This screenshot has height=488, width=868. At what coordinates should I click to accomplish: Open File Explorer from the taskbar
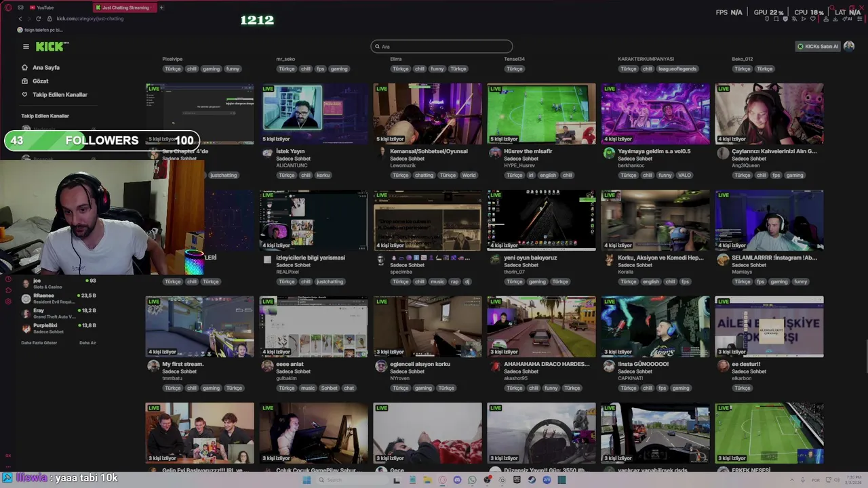[427, 480]
